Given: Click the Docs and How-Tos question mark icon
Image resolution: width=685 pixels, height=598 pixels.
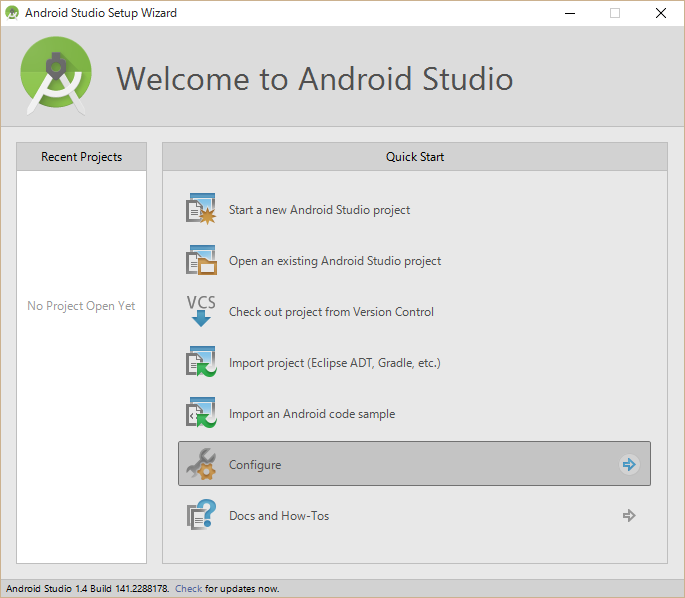Looking at the screenshot, I should (201, 515).
